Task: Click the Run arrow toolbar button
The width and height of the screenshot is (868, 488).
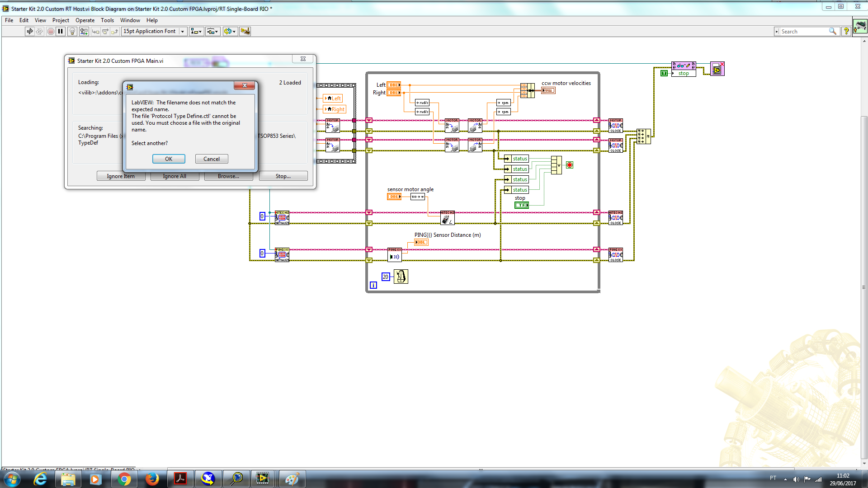Action: [x=29, y=31]
